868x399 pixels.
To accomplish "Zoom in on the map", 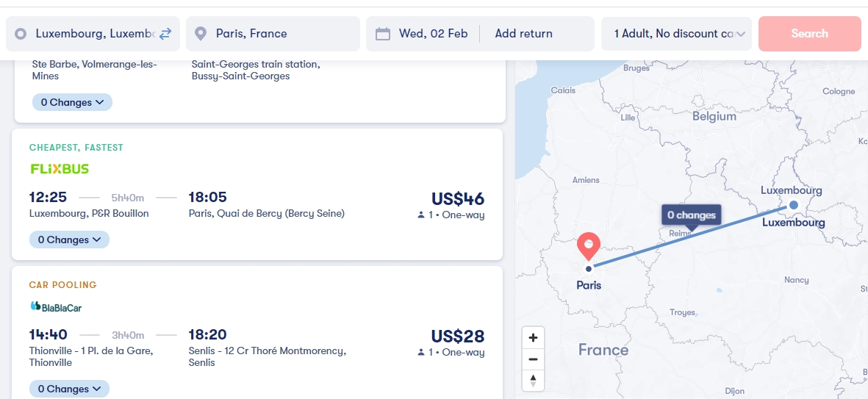I will [x=533, y=337].
